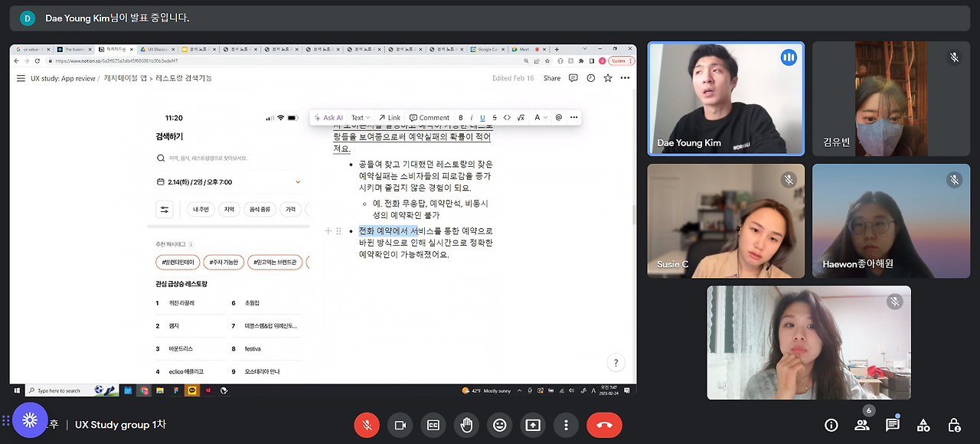Click the Present now screen-share icon
Screen dimensions: 980x444
click(x=533, y=425)
